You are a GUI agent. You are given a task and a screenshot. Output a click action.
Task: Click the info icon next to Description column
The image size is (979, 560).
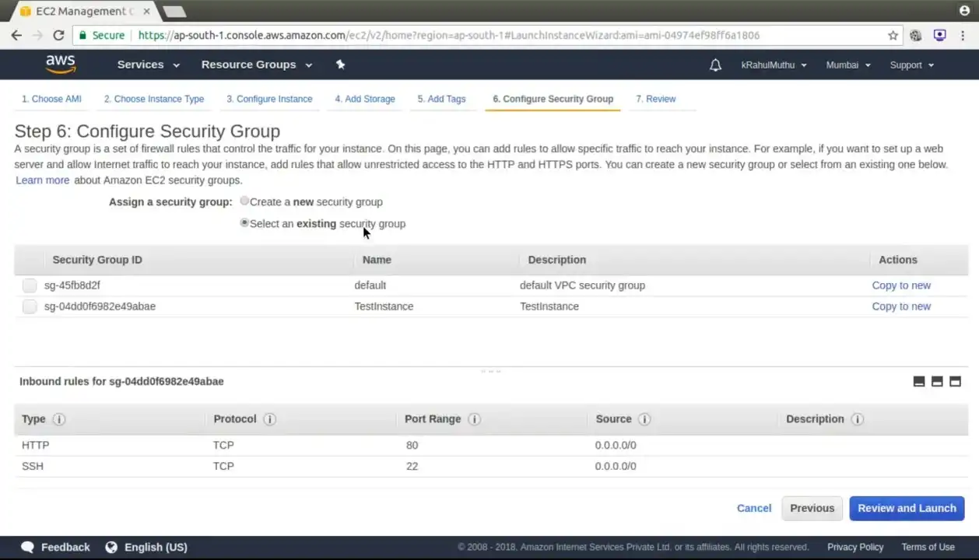pos(857,419)
